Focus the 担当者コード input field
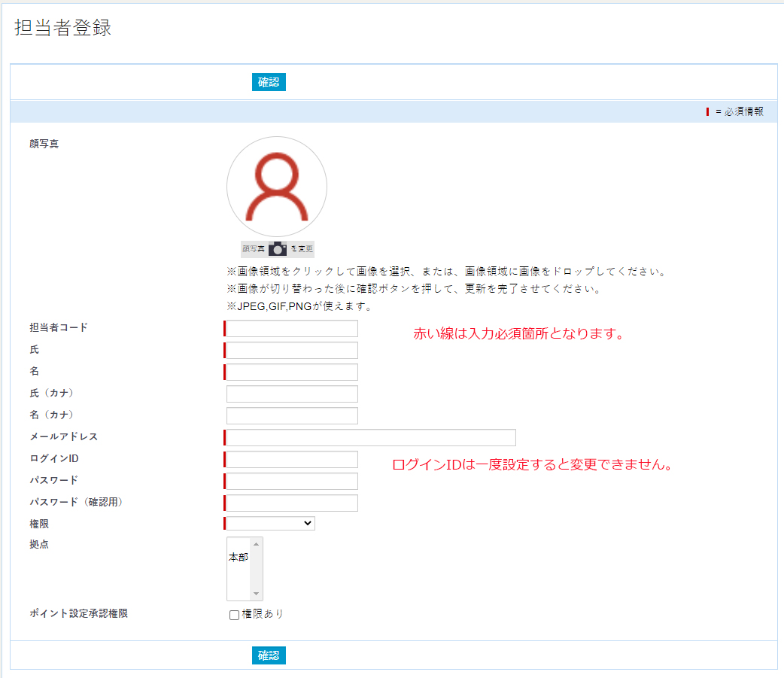This screenshot has width=784, height=678. coord(292,329)
